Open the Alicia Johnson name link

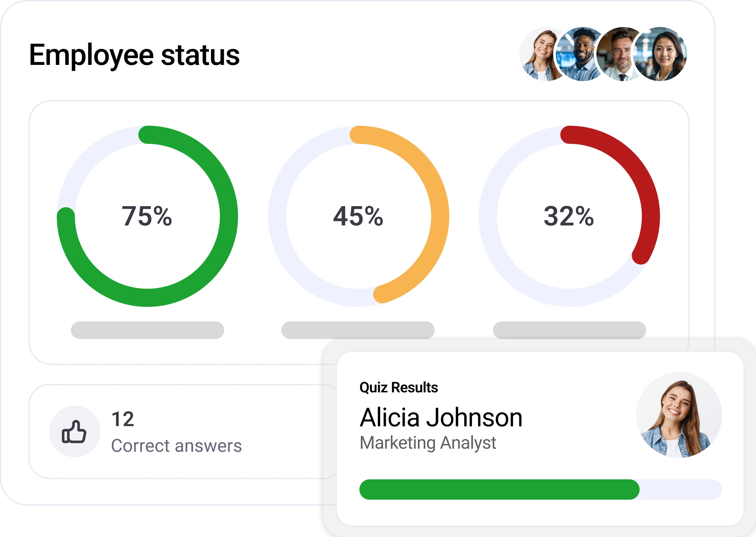pos(441,417)
